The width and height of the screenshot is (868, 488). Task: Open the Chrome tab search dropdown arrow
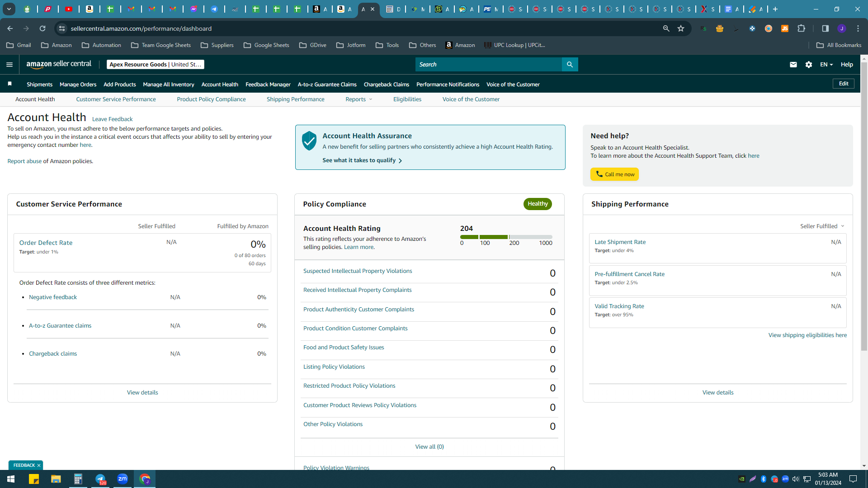coord(9,9)
